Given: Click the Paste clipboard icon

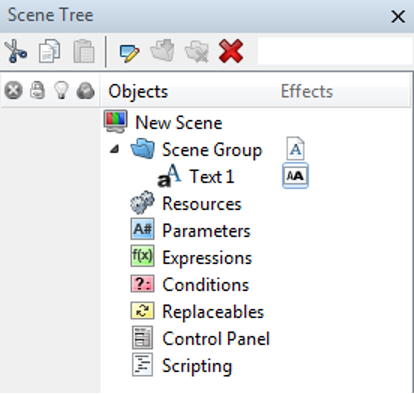Looking at the screenshot, I should pyautogui.click(x=84, y=51).
